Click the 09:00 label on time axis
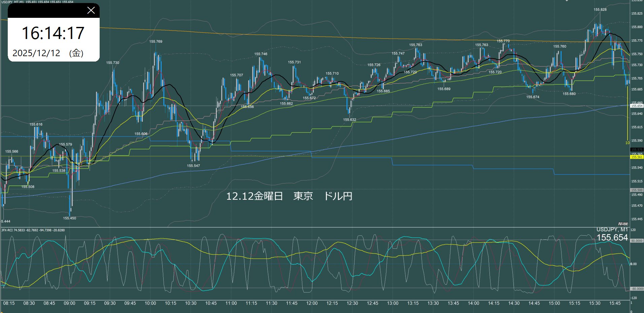 pyautogui.click(x=69, y=303)
